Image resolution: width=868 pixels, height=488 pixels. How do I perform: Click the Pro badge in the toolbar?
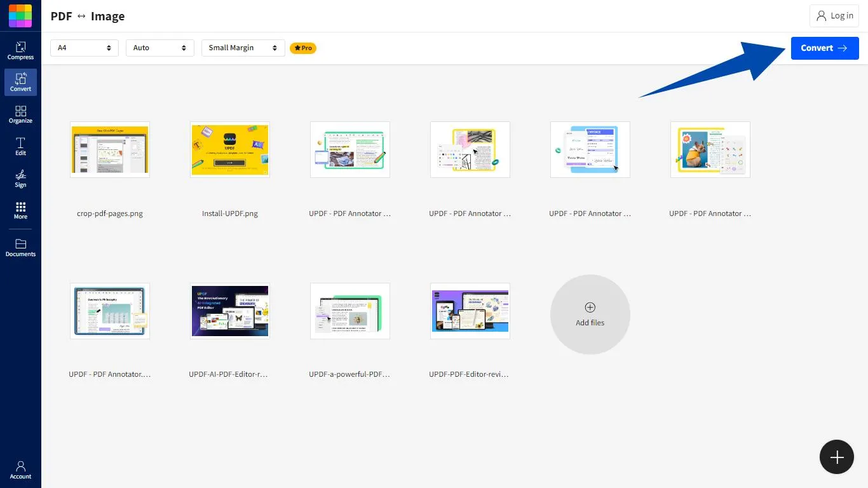click(303, 48)
